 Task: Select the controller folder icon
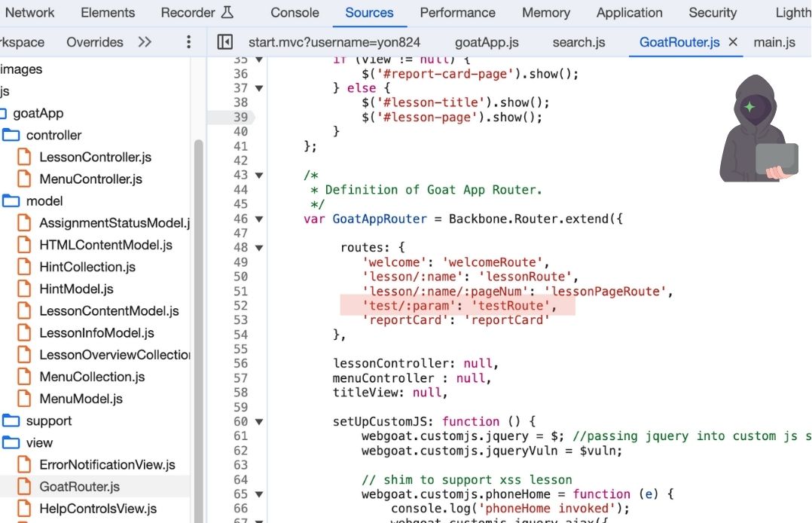pos(11,136)
